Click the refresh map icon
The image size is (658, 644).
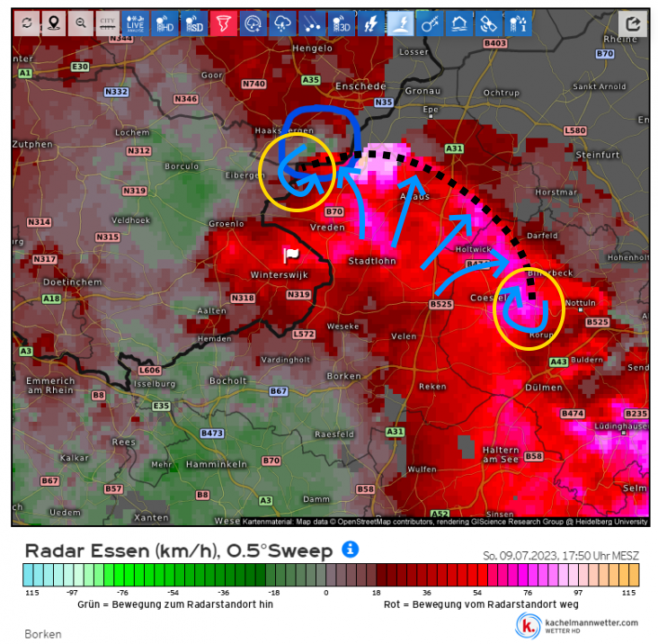pyautogui.click(x=27, y=23)
